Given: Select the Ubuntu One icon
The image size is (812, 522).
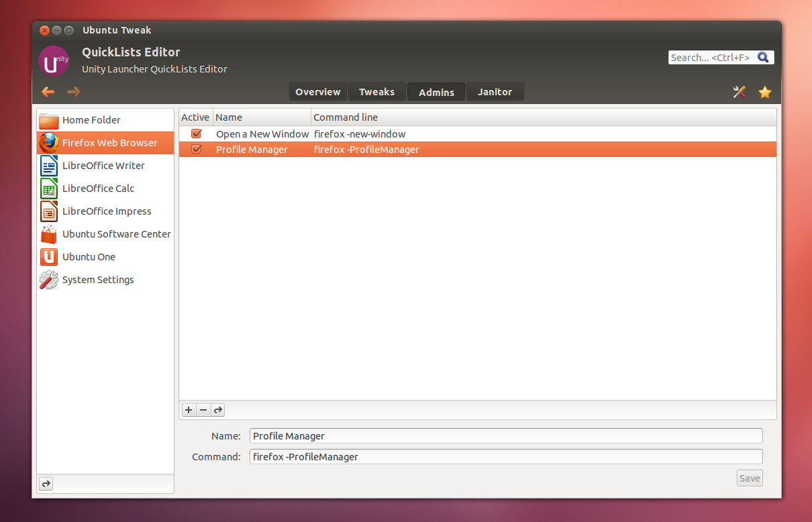Looking at the screenshot, I should tap(48, 257).
